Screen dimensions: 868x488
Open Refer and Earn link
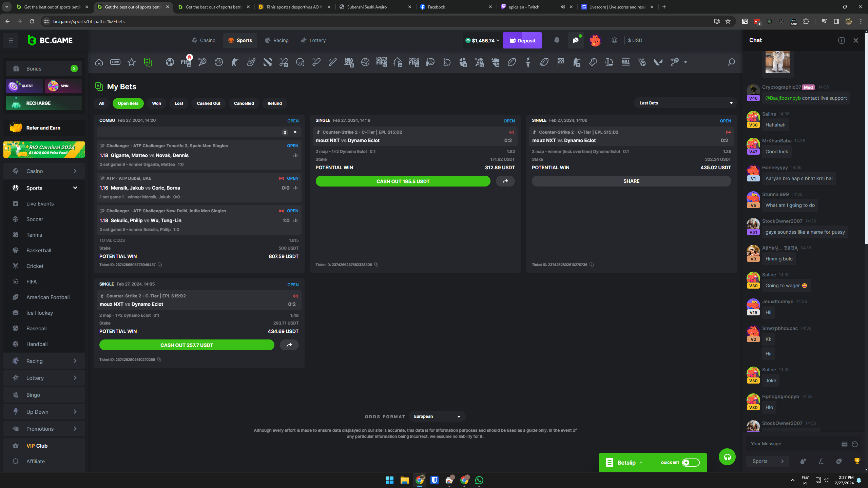click(x=44, y=128)
